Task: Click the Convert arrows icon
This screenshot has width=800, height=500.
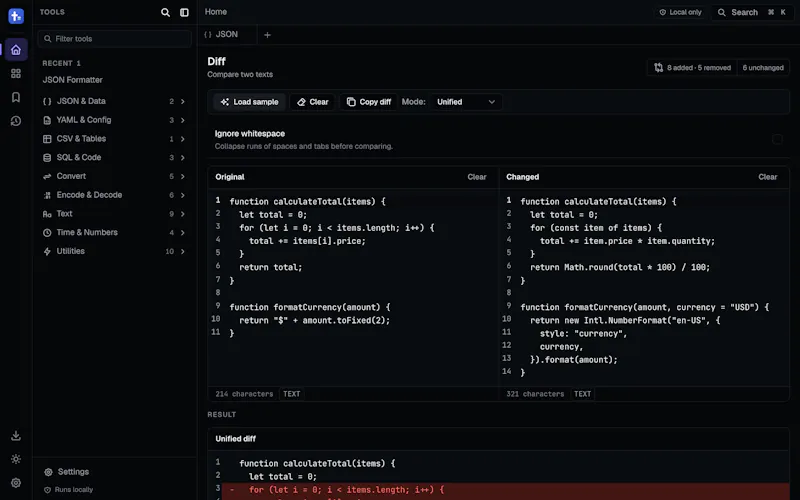Action: pos(47,177)
